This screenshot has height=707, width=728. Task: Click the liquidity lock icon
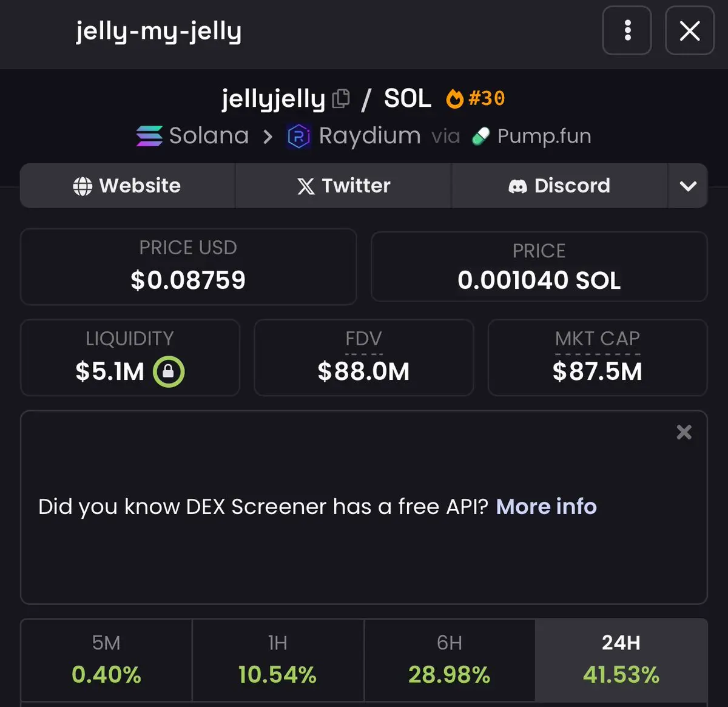pyautogui.click(x=169, y=371)
